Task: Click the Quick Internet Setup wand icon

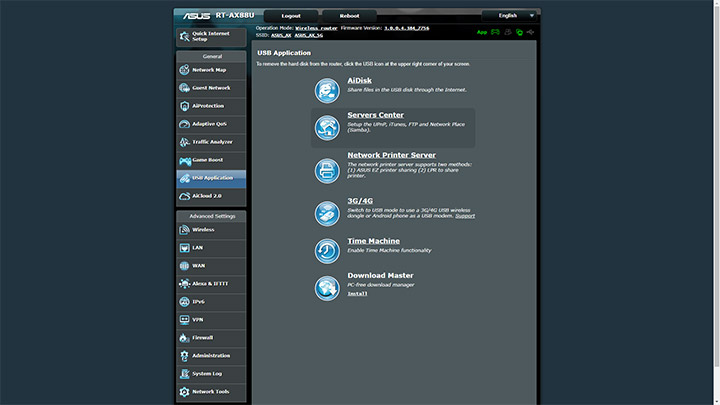Action: click(185, 36)
